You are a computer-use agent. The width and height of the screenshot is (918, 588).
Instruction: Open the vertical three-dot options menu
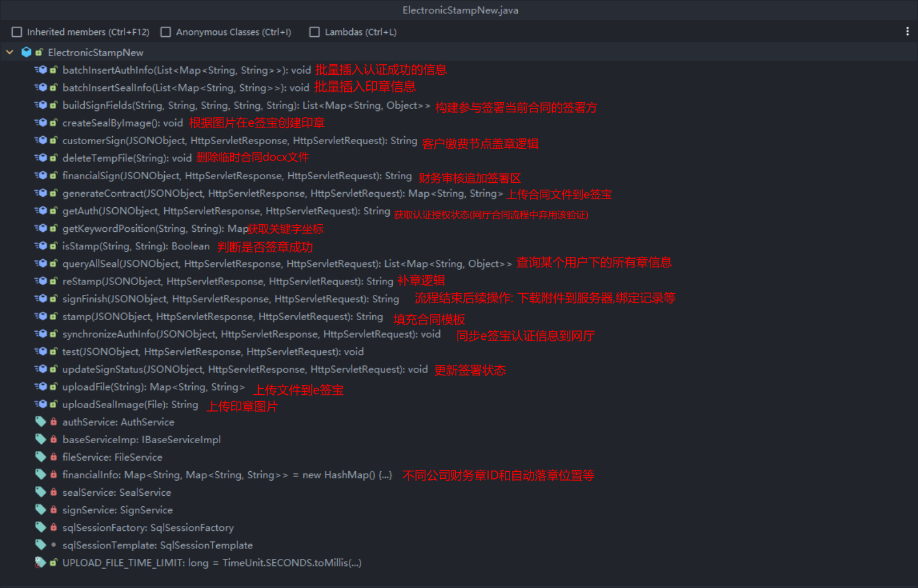tap(907, 32)
